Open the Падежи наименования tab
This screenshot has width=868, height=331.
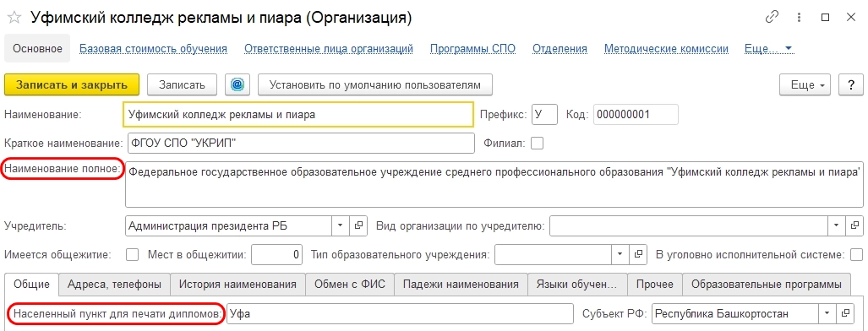[461, 285]
